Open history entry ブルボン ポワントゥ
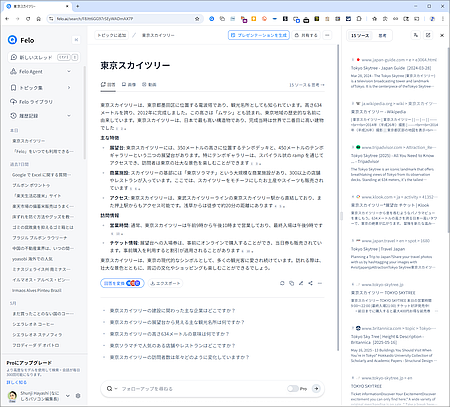The height and width of the screenshot is (407, 450). click(x=31, y=185)
